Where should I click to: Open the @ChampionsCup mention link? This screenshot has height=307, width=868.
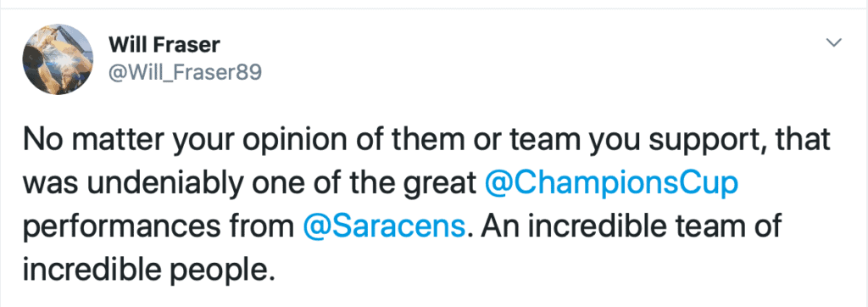tap(611, 185)
